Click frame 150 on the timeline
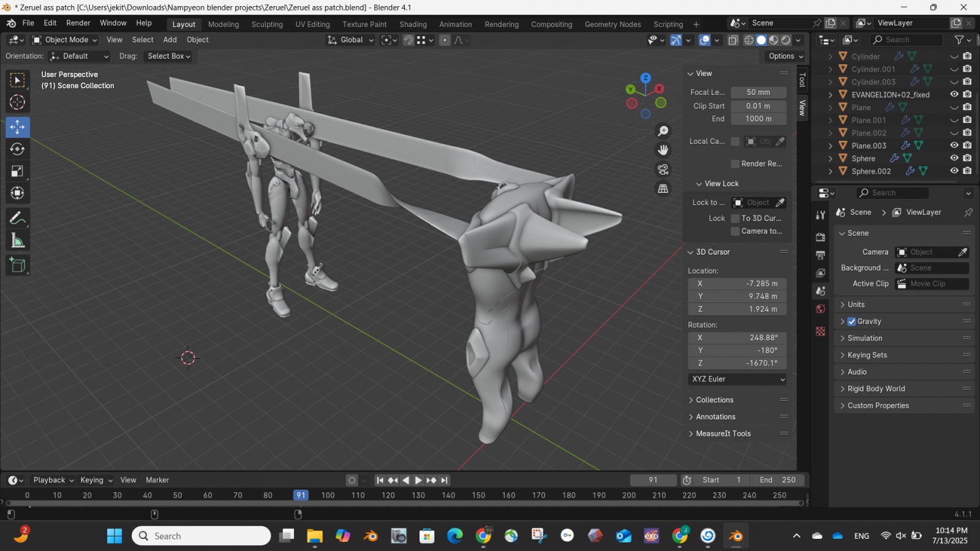Screen dimensions: 980x551 (x=478, y=495)
